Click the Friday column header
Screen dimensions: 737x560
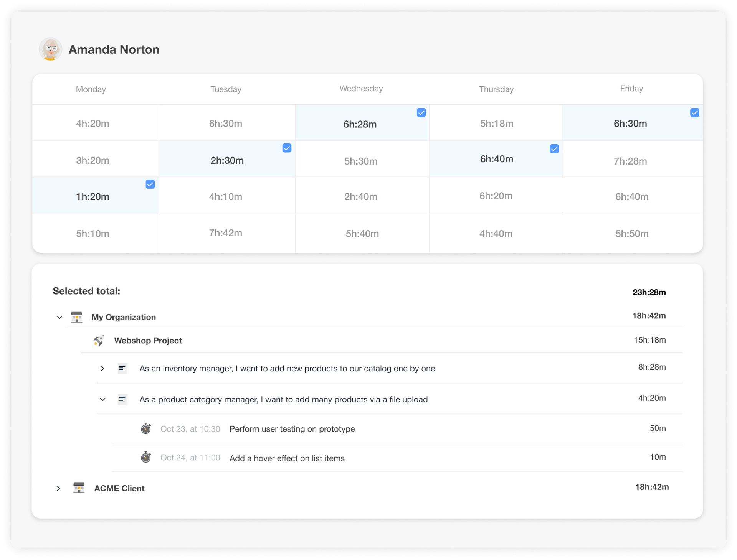coord(631,89)
